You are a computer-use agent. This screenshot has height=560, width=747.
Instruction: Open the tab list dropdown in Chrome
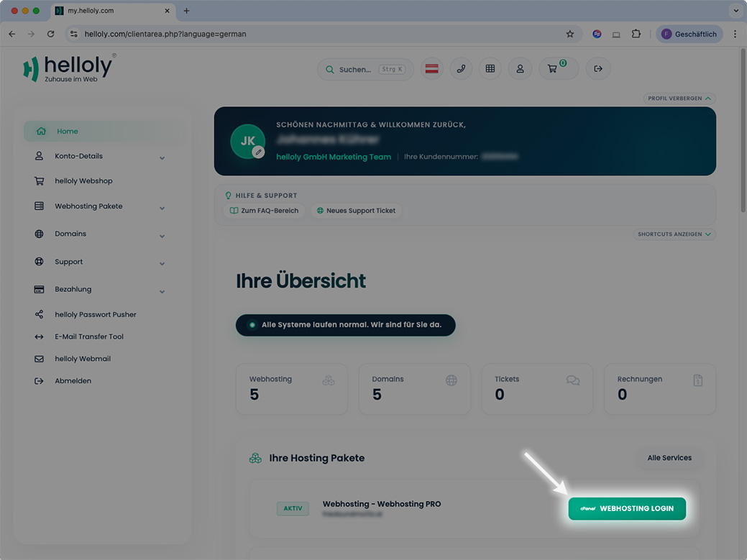click(x=736, y=11)
